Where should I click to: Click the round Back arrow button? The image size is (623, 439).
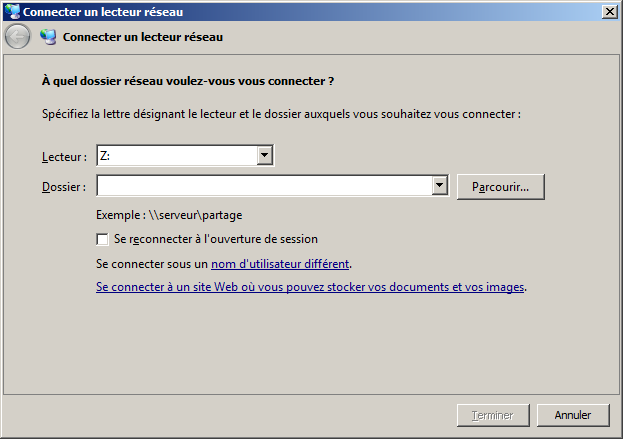tap(17, 37)
